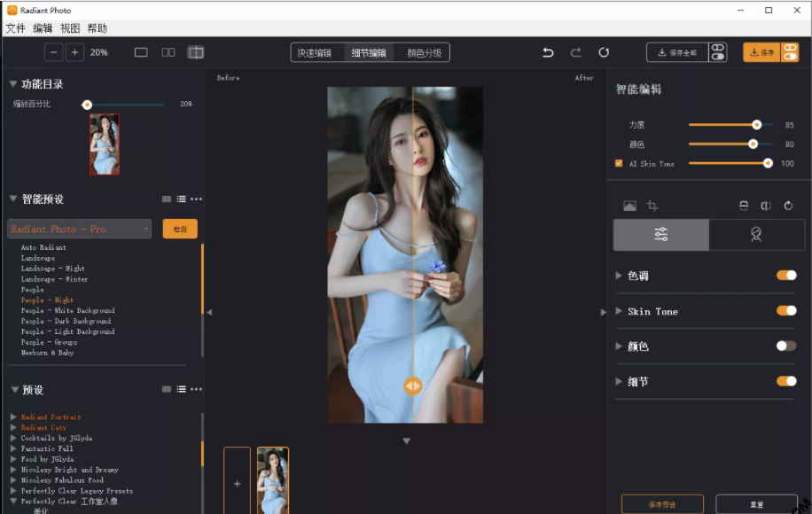Switch 智能预设 panel to list view icon
Image resolution: width=812 pixels, height=514 pixels.
[x=181, y=199]
